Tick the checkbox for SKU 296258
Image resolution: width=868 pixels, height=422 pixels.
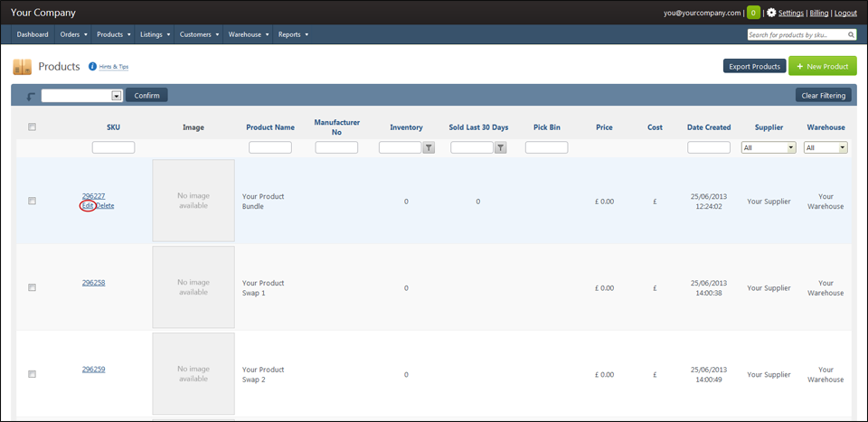click(x=33, y=287)
